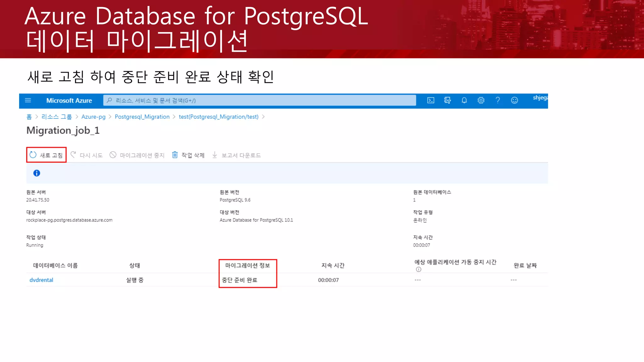
Task: Click info icon under 예상 애플리케이션 가동 중지 시간
Action: pos(419,270)
